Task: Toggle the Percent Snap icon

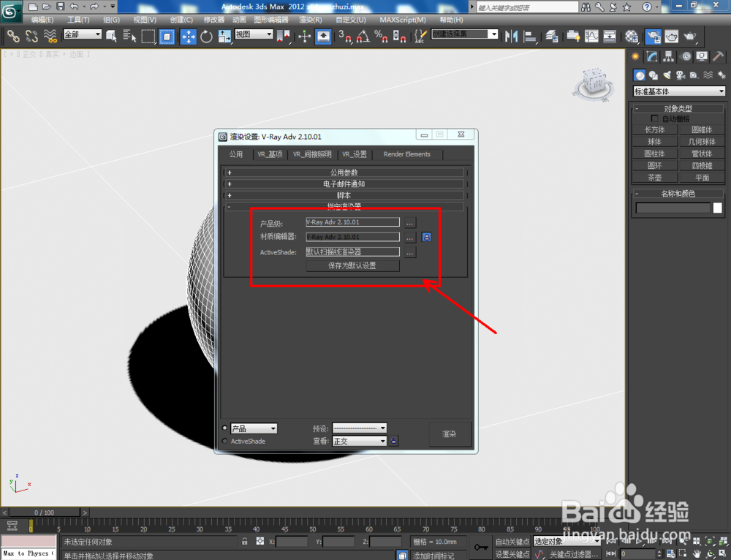Action: tap(381, 36)
